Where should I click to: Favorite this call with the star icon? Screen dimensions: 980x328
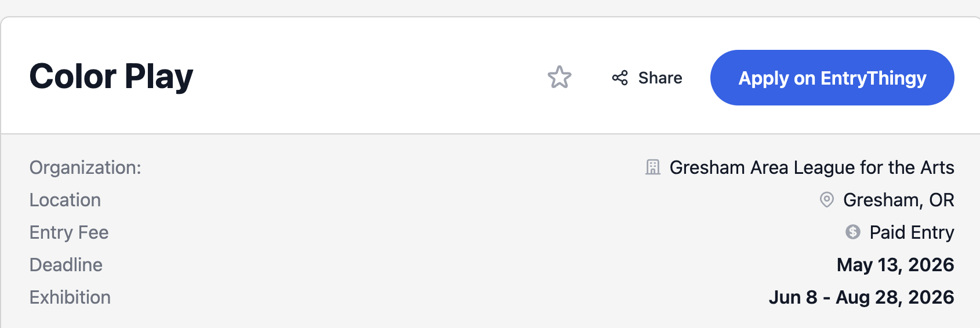tap(560, 78)
